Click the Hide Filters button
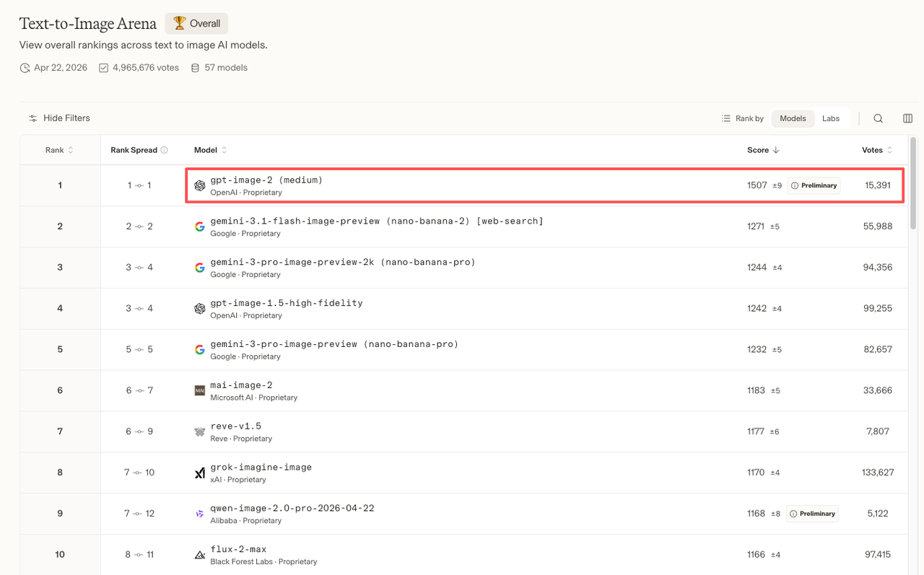The height and width of the screenshot is (575, 924). [x=59, y=118]
